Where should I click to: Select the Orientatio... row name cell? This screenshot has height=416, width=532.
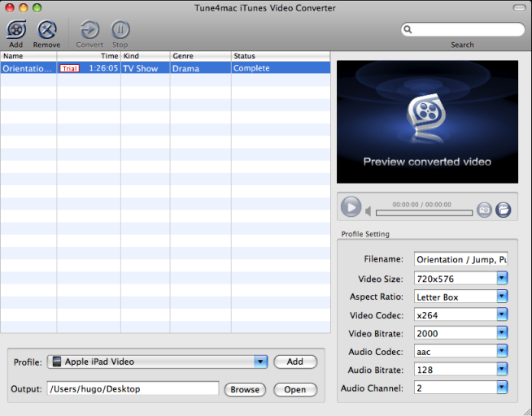28,68
